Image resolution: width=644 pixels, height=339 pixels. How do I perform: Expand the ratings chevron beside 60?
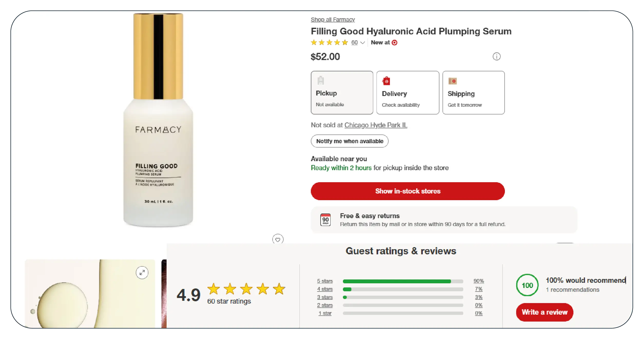362,43
